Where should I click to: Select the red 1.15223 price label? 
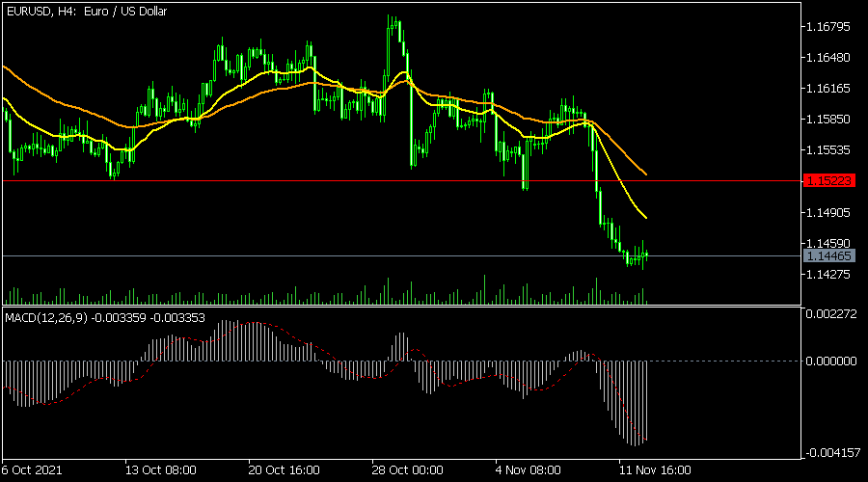(828, 180)
